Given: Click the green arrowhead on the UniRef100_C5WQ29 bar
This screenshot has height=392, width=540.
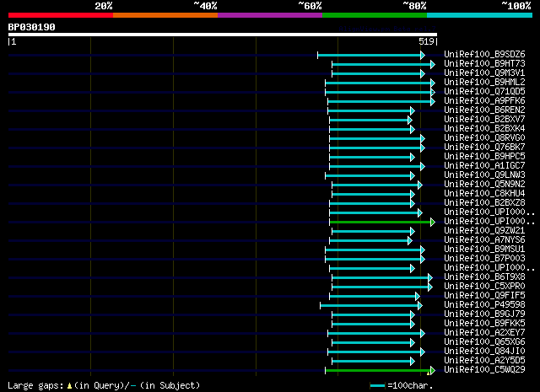Looking at the screenshot, I should 433,371.
